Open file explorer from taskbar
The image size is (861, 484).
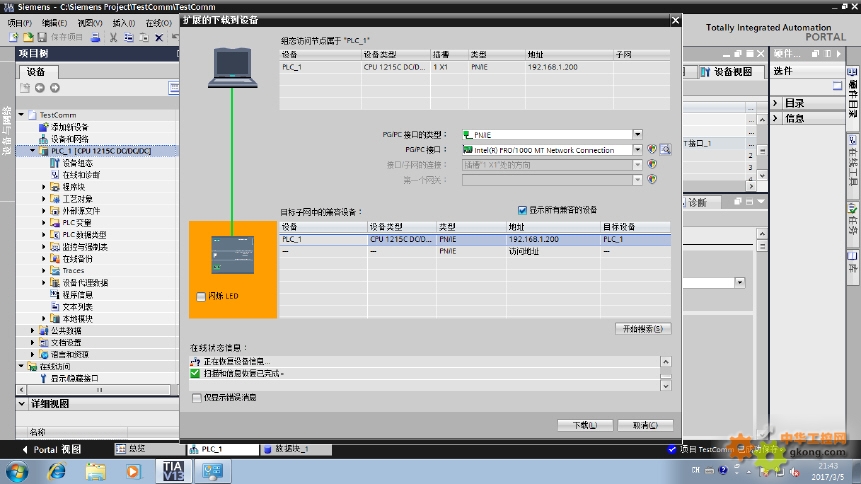[x=96, y=471]
